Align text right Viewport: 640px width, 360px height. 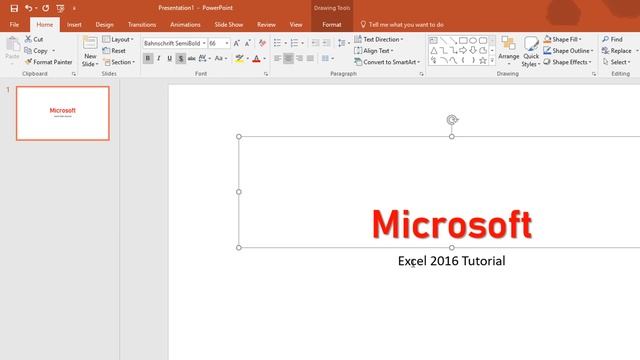(x=299, y=58)
